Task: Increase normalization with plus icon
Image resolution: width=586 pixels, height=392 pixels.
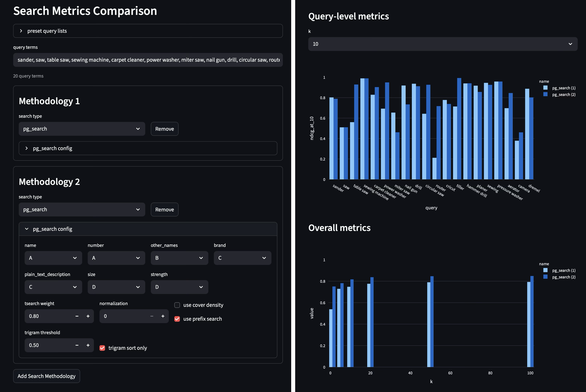Action: [x=163, y=316]
